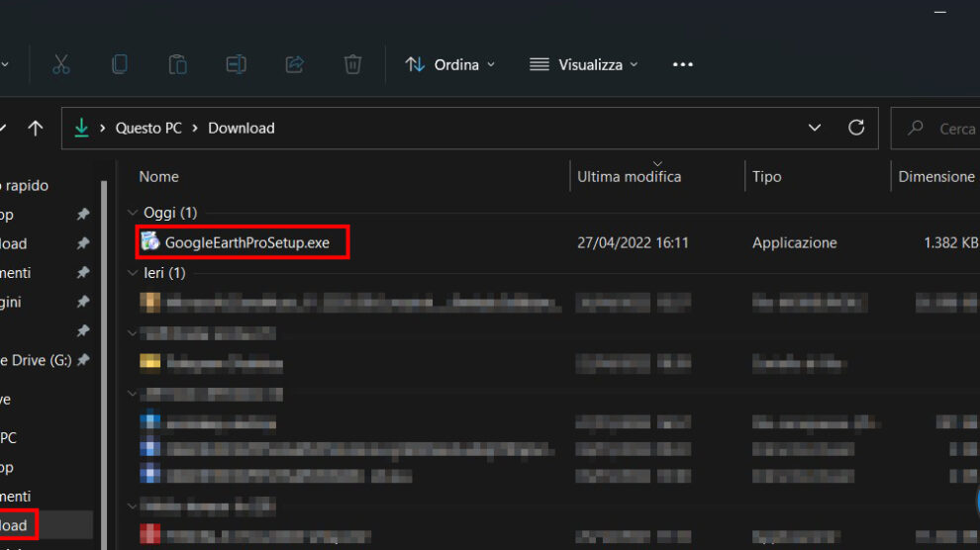Click the Rename icon in toolbar
This screenshot has width=980, height=550.
point(236,64)
